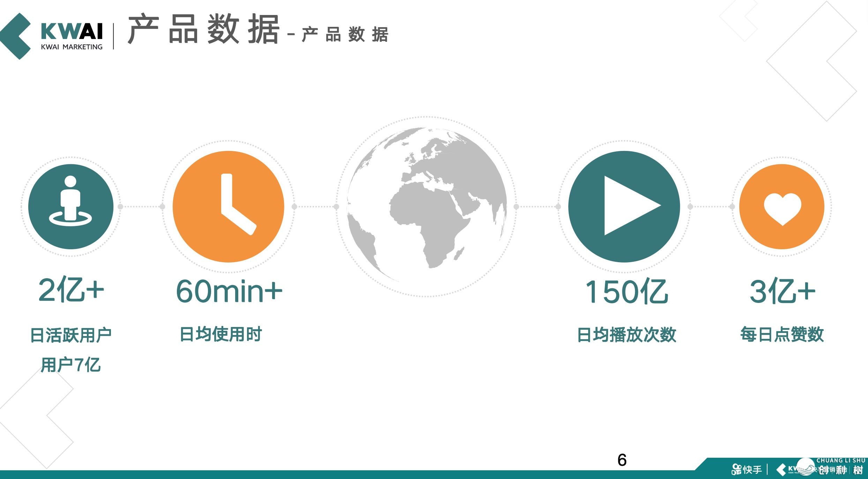Select the 日均播放次数 label

point(627,335)
